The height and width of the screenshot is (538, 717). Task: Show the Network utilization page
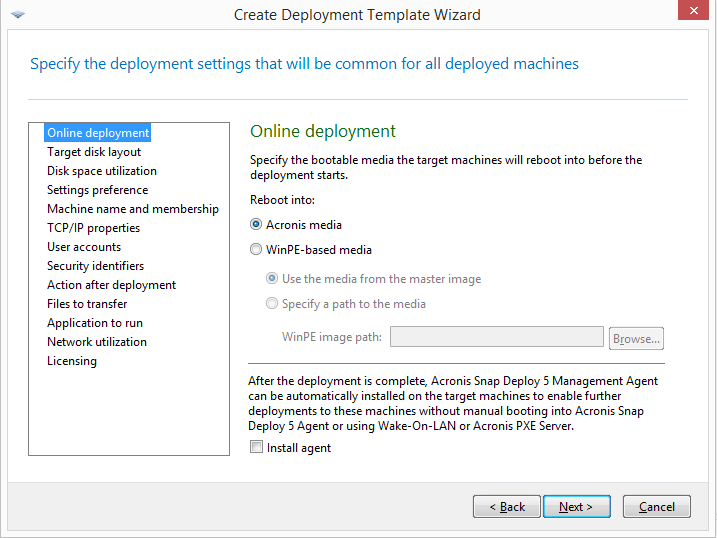pyautogui.click(x=97, y=342)
